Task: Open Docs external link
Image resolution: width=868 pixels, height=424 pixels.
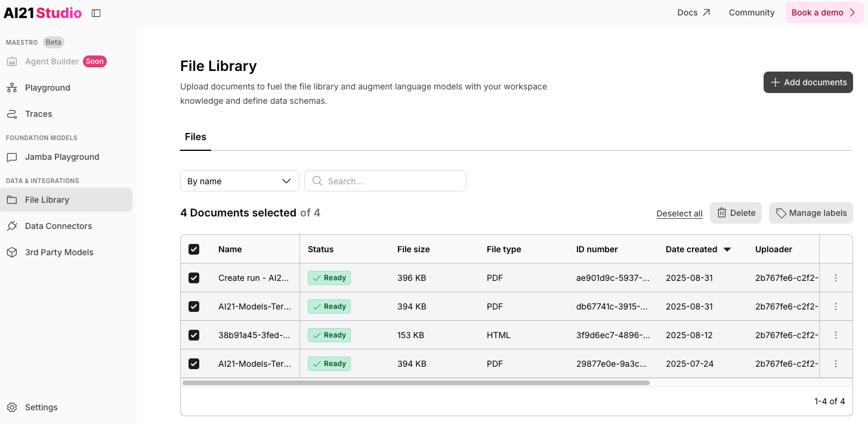Action: tap(694, 13)
